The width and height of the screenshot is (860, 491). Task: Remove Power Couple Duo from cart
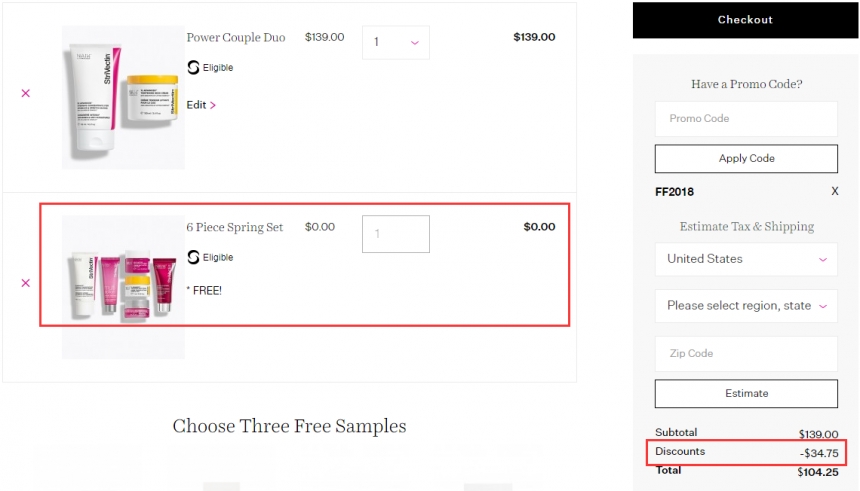[26, 93]
